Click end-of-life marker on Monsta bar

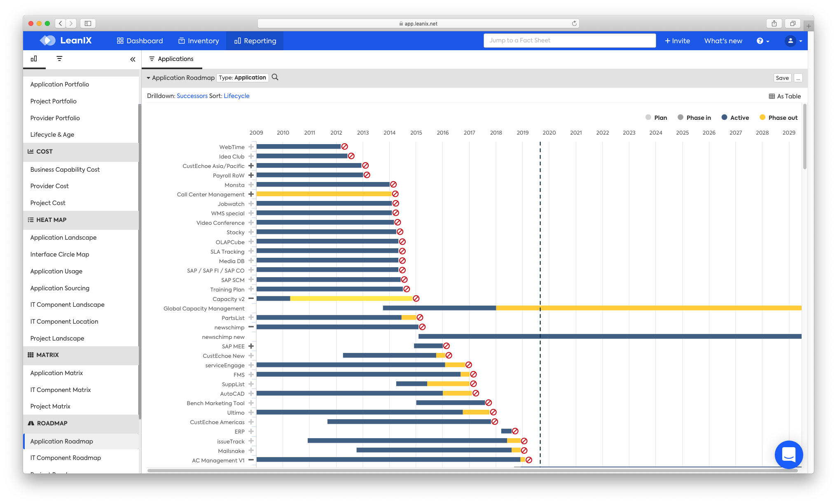[x=393, y=184]
